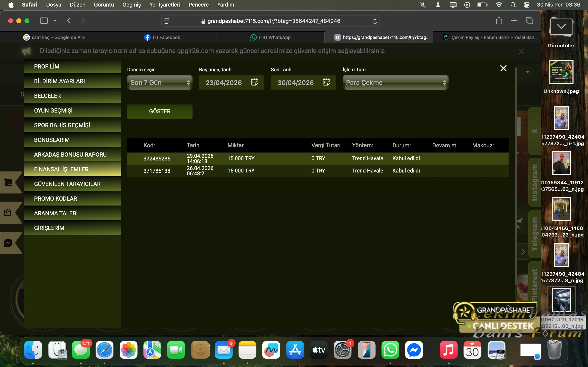This screenshot has height=367, width=588.
Task: Expand the İşlem Türü Para Çekme dropdown
Action: coord(395,83)
